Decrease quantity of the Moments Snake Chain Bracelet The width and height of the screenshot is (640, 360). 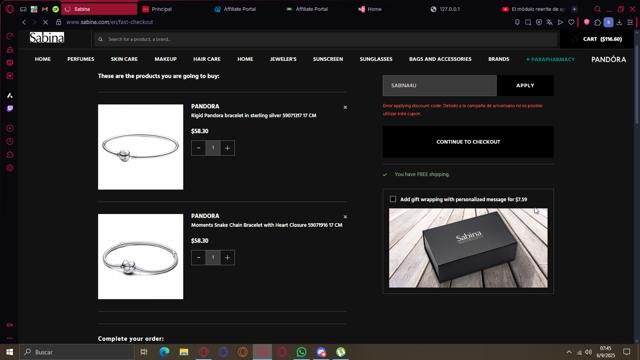[198, 258]
